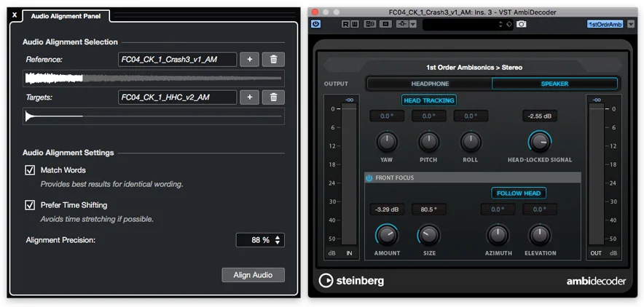Click the Yaw value field above knob
This screenshot has height=307, width=644.
387,116
